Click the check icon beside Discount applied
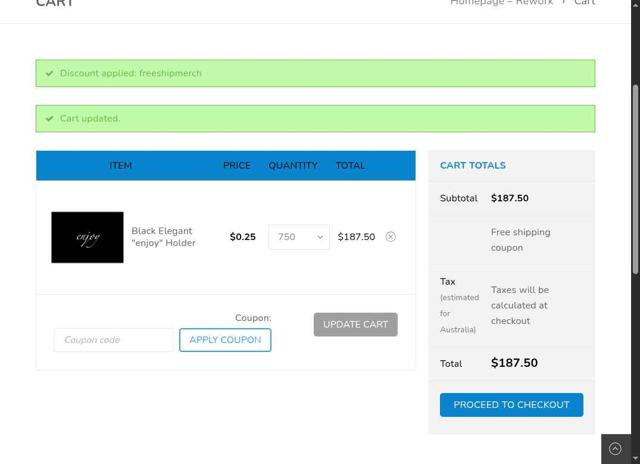Viewport: 640px width, 464px height. (x=49, y=73)
